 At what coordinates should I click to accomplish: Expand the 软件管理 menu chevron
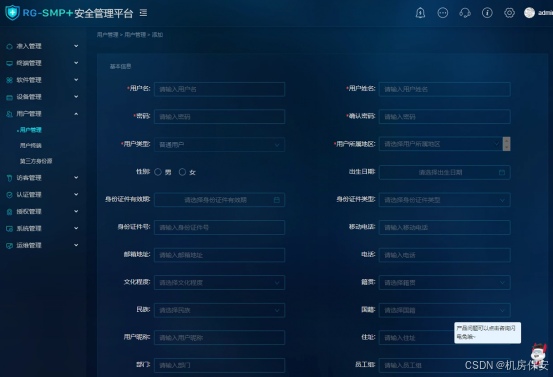tap(76, 80)
